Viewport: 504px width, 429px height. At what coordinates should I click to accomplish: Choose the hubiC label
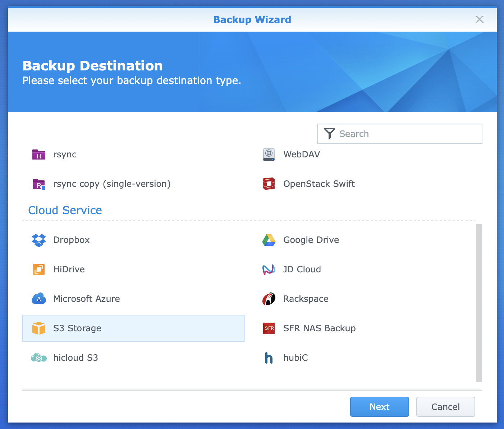click(x=295, y=358)
